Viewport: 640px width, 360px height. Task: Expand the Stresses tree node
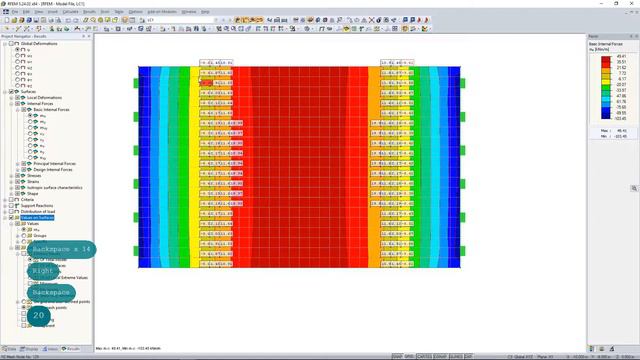[11, 176]
